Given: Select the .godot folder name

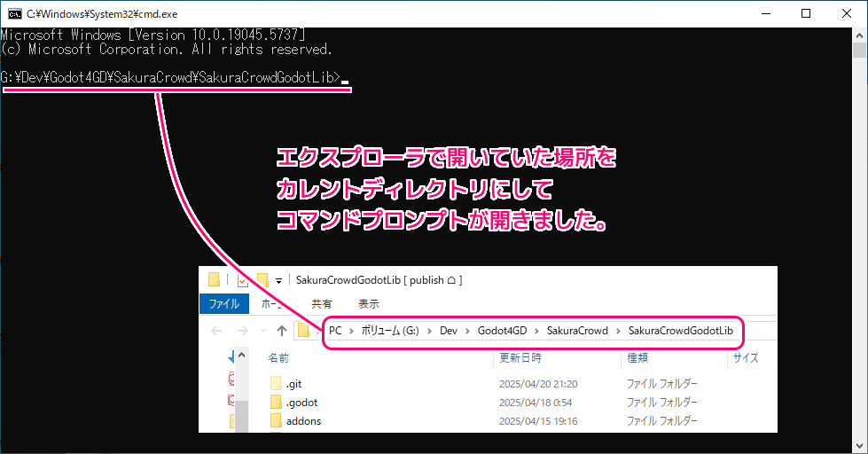Looking at the screenshot, I should pos(301,403).
